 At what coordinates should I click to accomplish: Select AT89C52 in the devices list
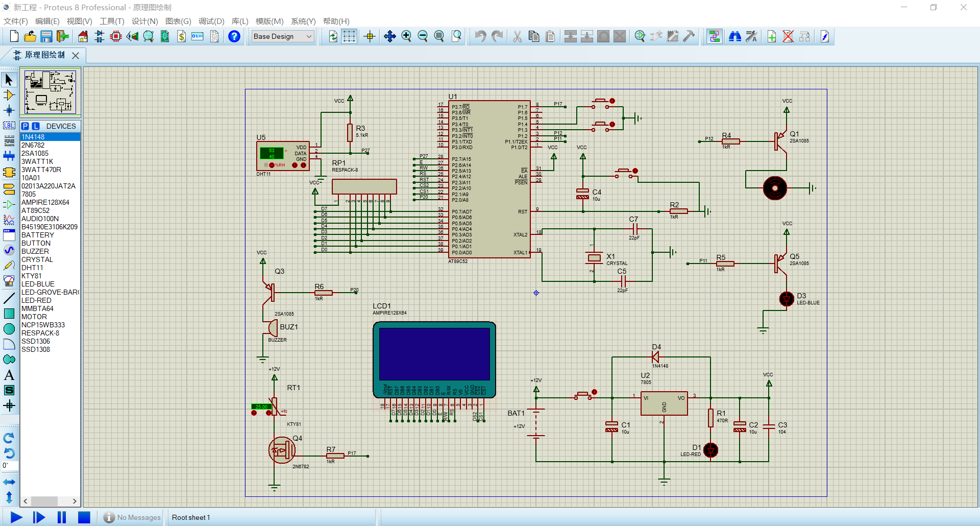pyautogui.click(x=50, y=210)
